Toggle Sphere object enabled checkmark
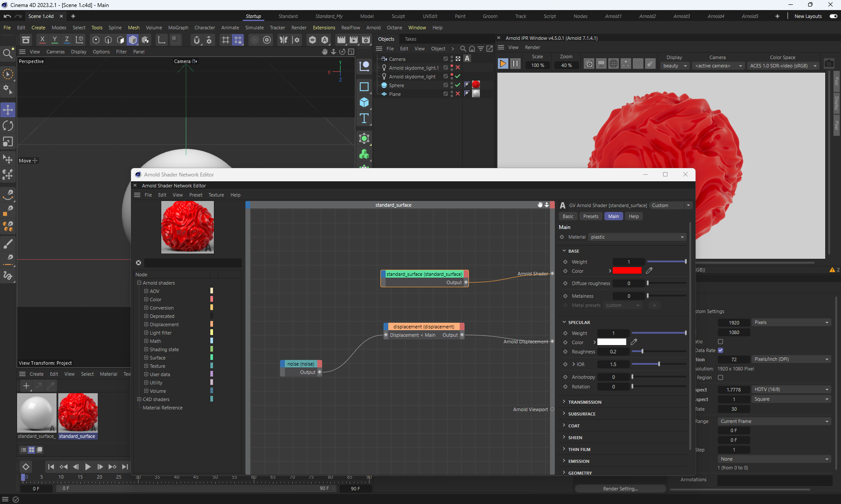Image resolution: width=841 pixels, height=504 pixels. (458, 85)
